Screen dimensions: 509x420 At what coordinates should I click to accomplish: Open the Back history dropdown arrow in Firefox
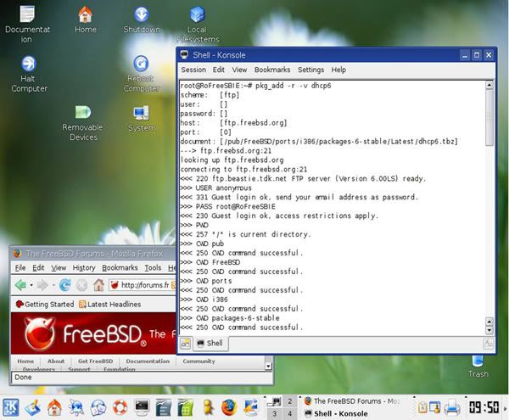coord(31,285)
